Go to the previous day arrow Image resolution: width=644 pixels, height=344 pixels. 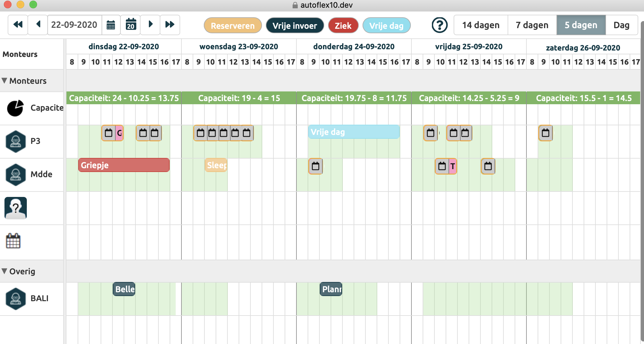coord(38,25)
